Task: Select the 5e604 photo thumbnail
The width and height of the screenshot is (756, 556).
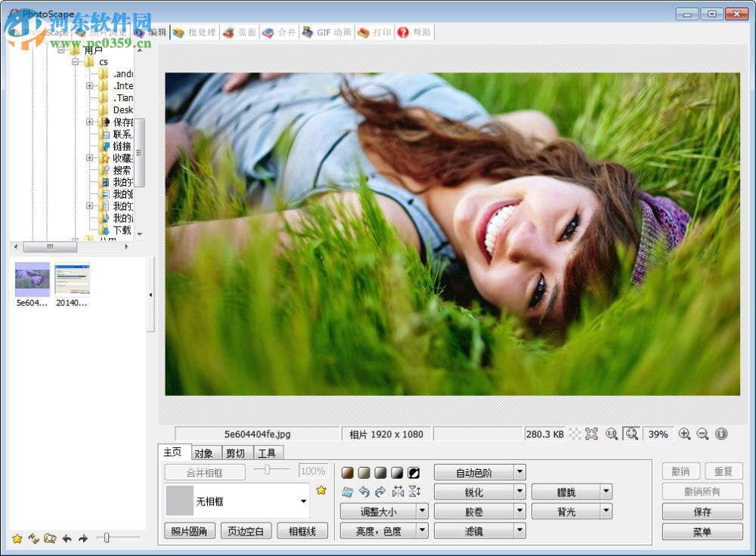Action: [31, 278]
